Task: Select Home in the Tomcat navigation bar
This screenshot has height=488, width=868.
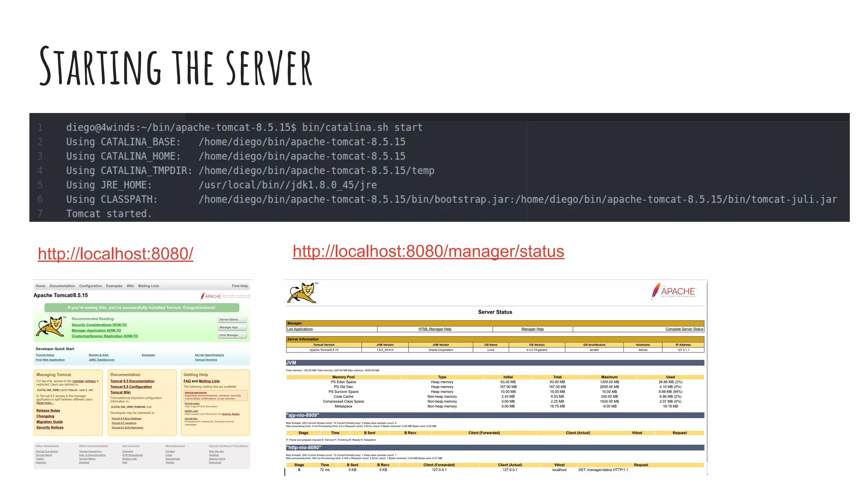Action: click(x=40, y=286)
